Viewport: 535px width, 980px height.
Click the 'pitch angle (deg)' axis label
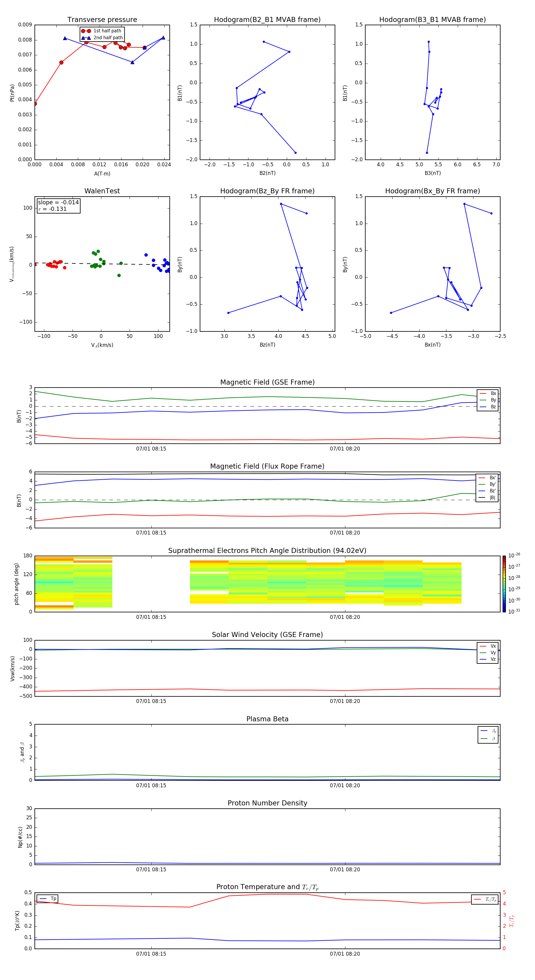(16, 584)
